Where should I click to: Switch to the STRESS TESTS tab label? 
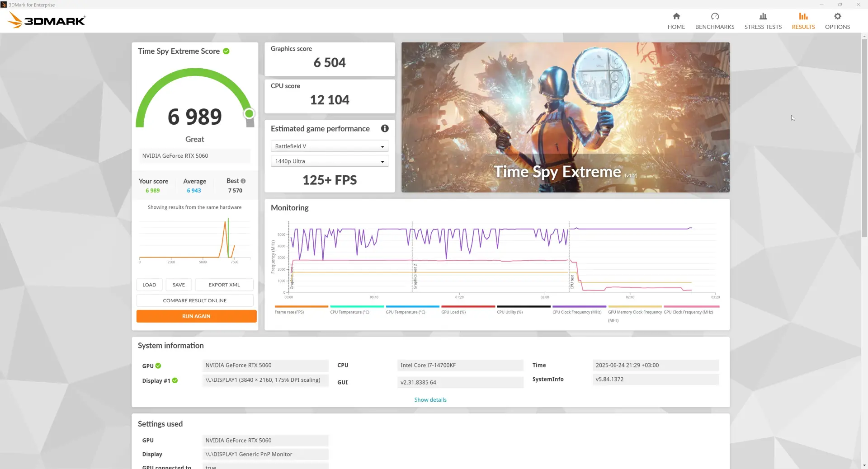pyautogui.click(x=763, y=27)
